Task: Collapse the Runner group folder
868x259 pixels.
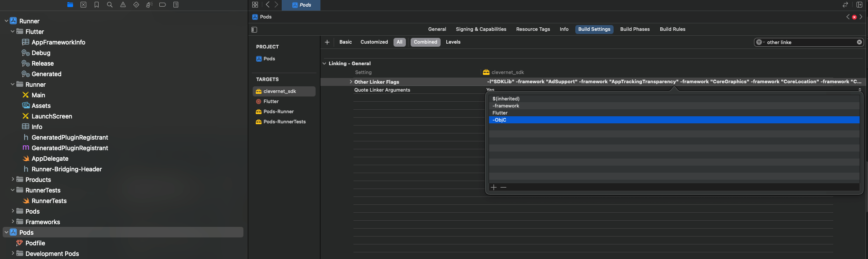Action: tap(12, 84)
